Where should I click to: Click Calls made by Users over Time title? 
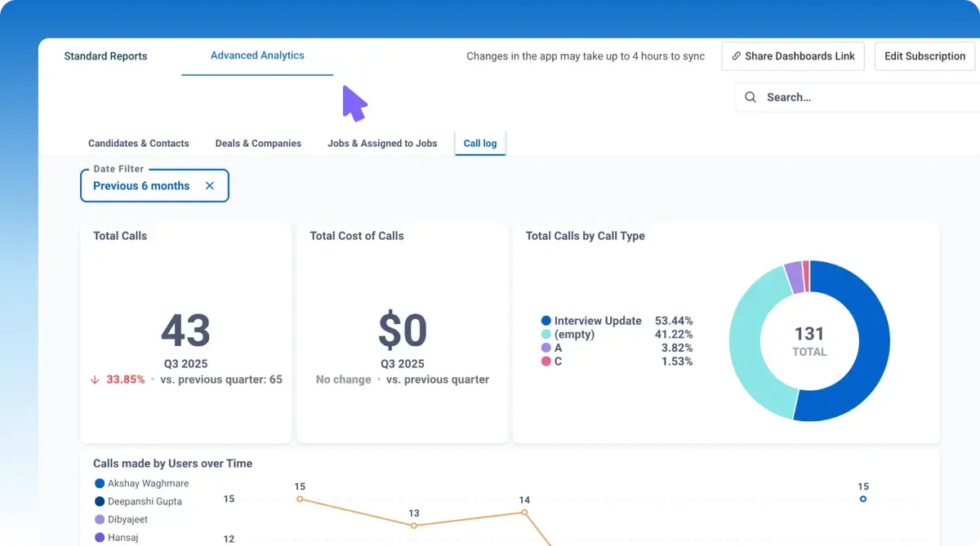[172, 464]
